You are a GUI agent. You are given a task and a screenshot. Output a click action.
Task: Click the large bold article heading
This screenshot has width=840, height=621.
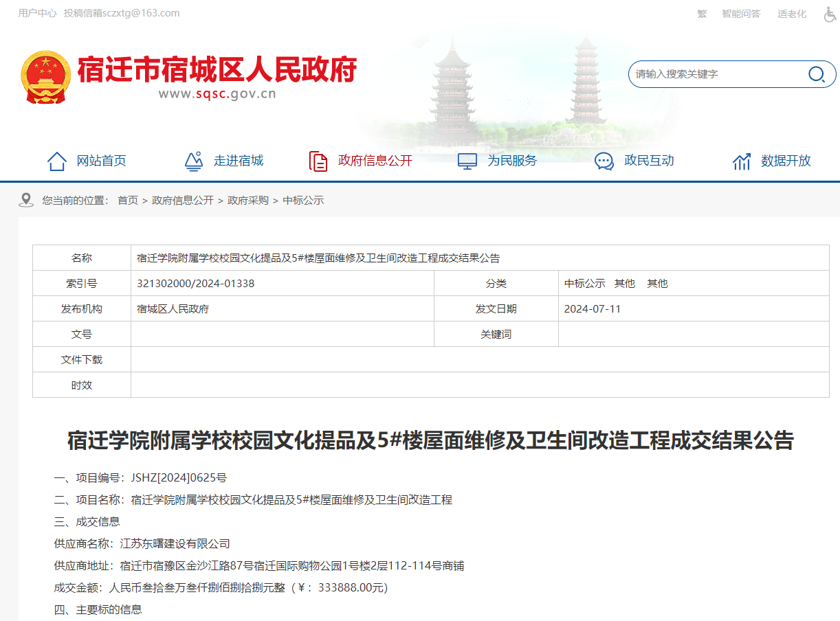[430, 440]
